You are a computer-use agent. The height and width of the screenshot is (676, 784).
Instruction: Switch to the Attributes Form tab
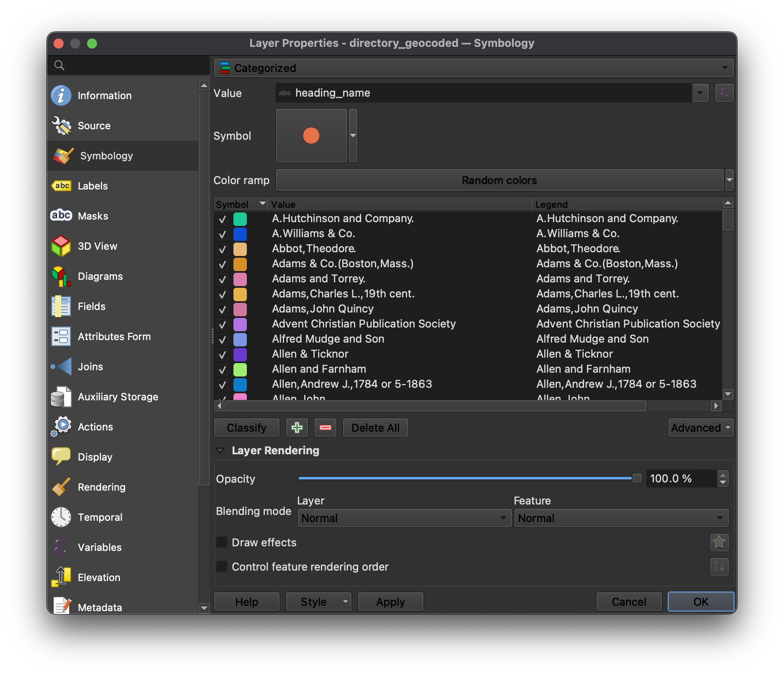coord(114,337)
